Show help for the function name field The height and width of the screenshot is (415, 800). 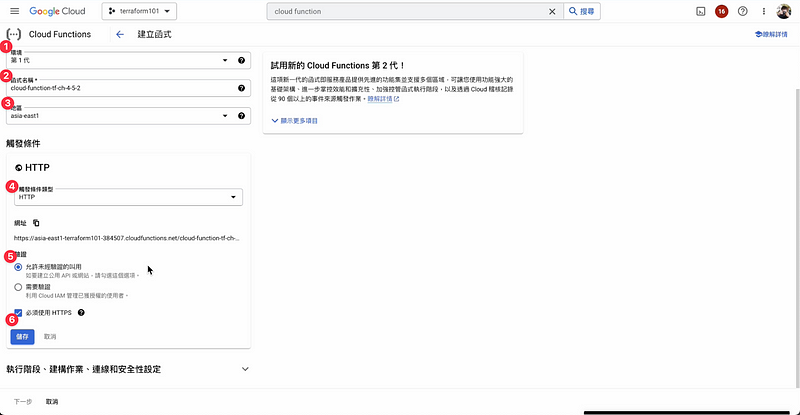point(241,88)
